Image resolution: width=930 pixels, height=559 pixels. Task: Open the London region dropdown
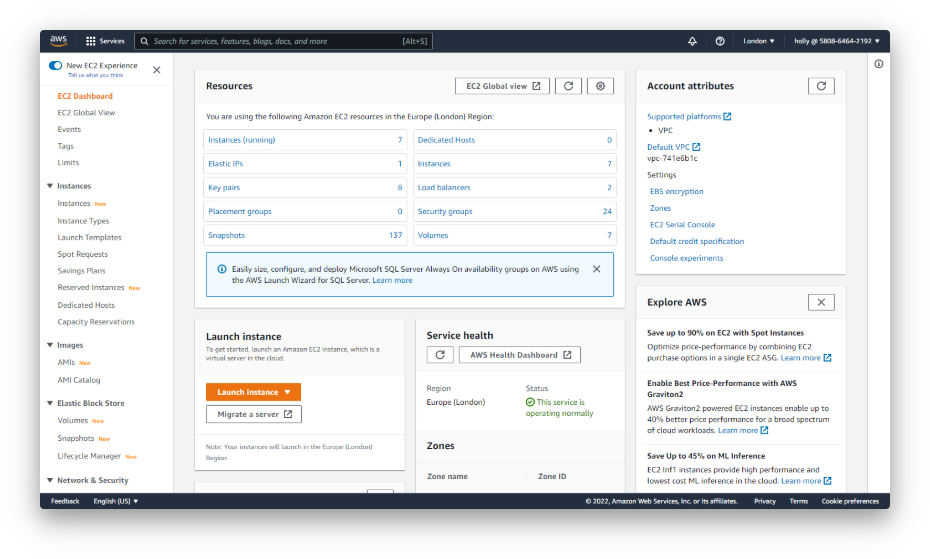(759, 41)
